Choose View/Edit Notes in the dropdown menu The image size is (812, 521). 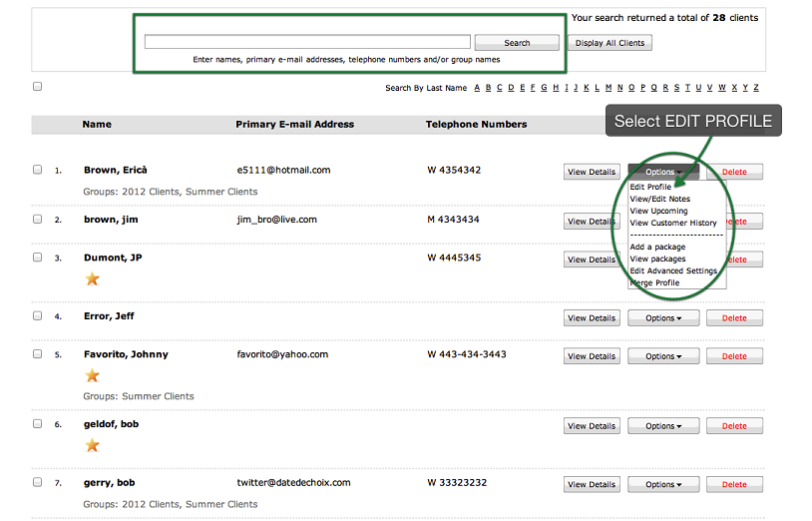(659, 199)
